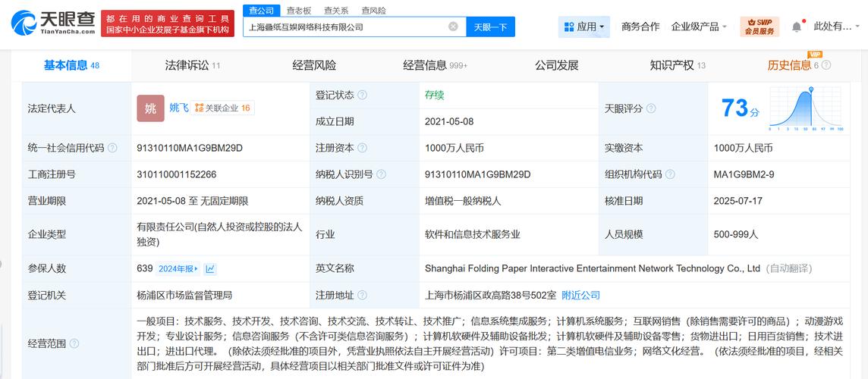868x379 pixels.
Task: Select the 查关系 search tab
Action: (x=336, y=11)
